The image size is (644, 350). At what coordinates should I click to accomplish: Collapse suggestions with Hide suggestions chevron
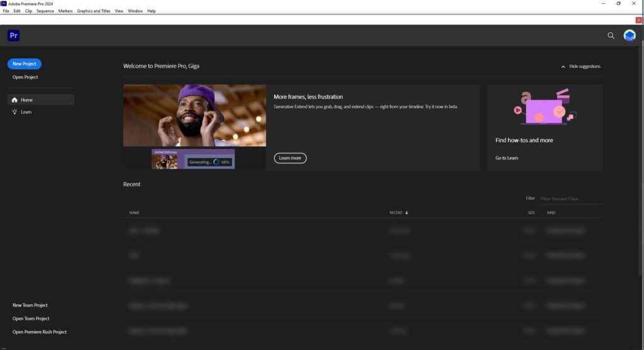tap(563, 67)
